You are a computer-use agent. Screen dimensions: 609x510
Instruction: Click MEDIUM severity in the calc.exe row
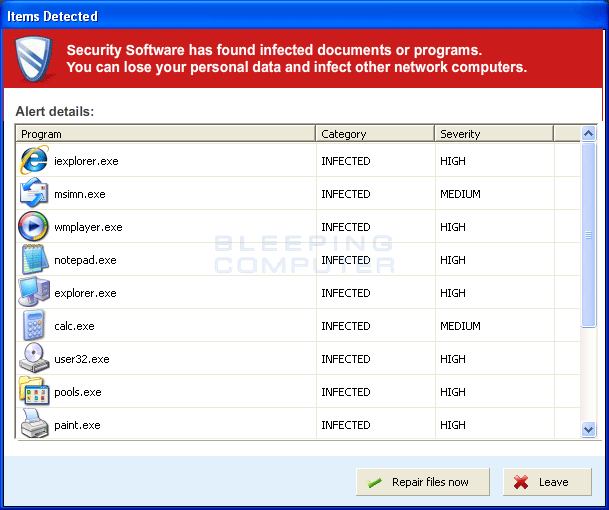coord(460,326)
